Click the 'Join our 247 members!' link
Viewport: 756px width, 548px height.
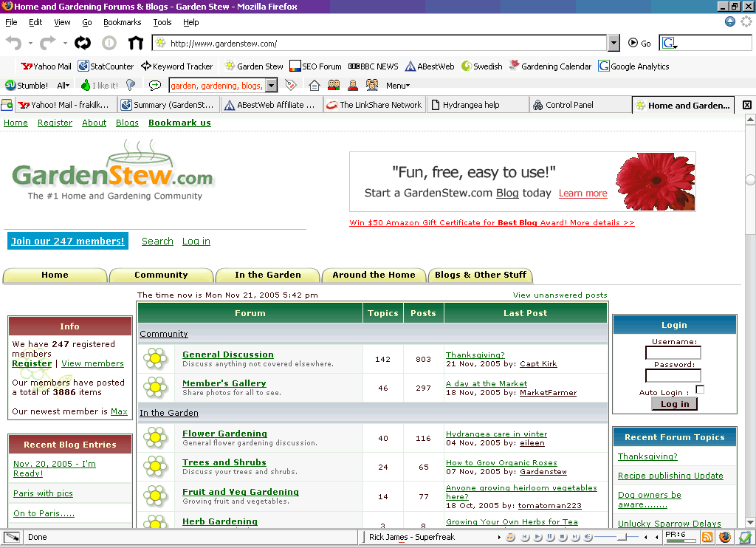pyautogui.click(x=68, y=241)
